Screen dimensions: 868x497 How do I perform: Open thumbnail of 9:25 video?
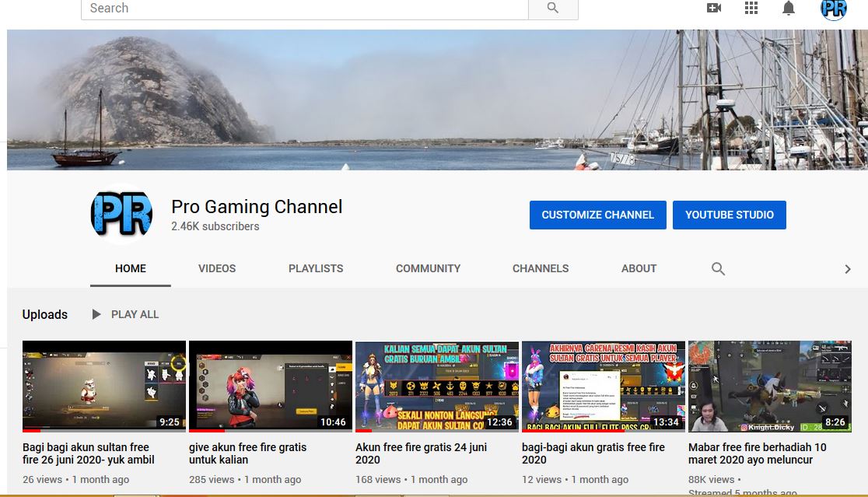click(x=104, y=387)
